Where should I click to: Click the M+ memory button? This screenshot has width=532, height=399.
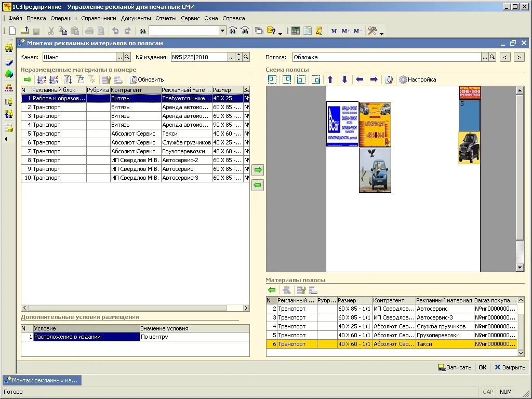coord(345,31)
